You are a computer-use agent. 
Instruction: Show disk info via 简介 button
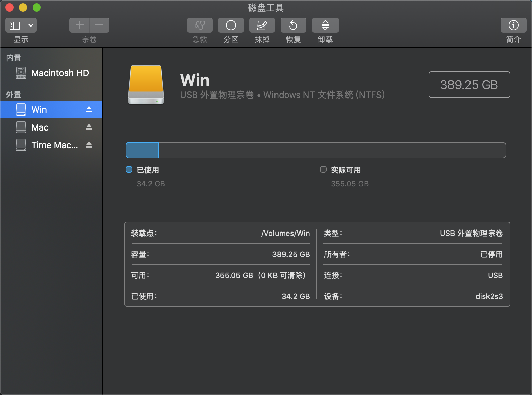[x=514, y=25]
